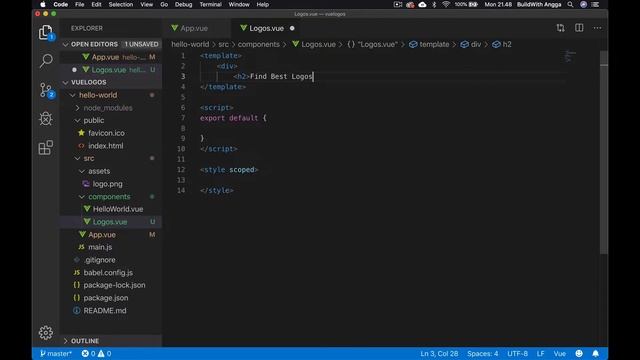Collapse the components folder

pyautogui.click(x=82, y=196)
